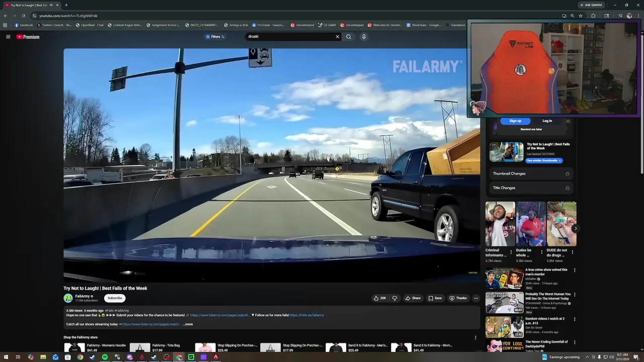Open options for 'Criminal informants' short
The height and width of the screenshot is (362, 644).
click(x=511, y=252)
